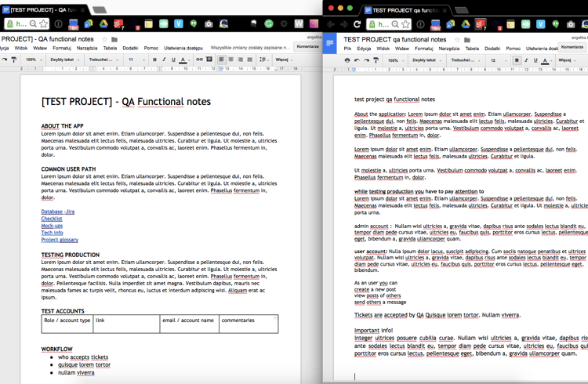Toggle italic in the right document toolbar
The image size is (588, 384).
click(526, 60)
